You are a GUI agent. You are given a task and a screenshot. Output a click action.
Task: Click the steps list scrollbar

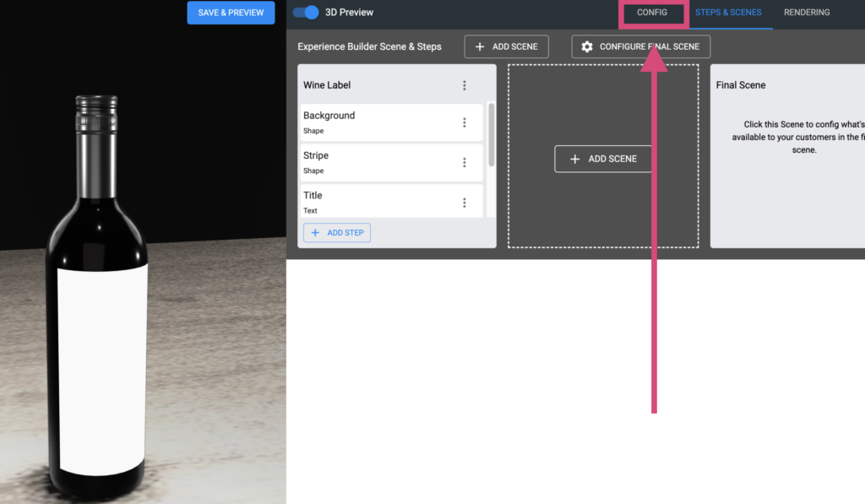point(491,134)
